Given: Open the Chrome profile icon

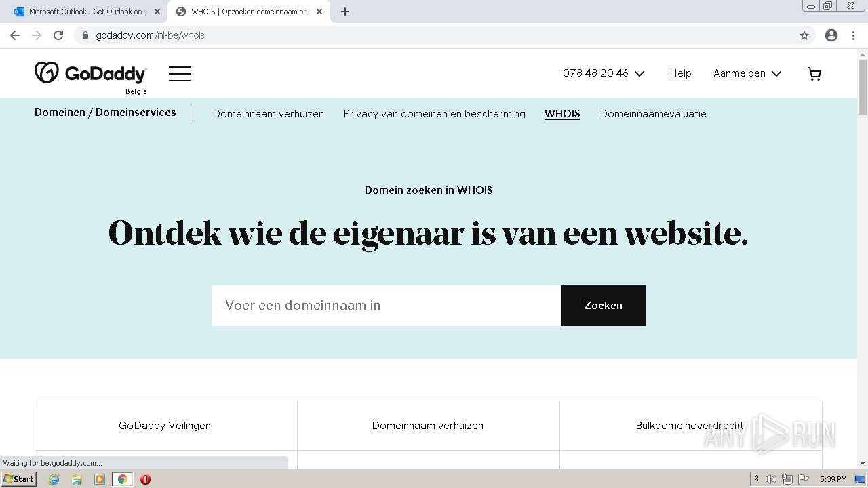Looking at the screenshot, I should pos(831,35).
